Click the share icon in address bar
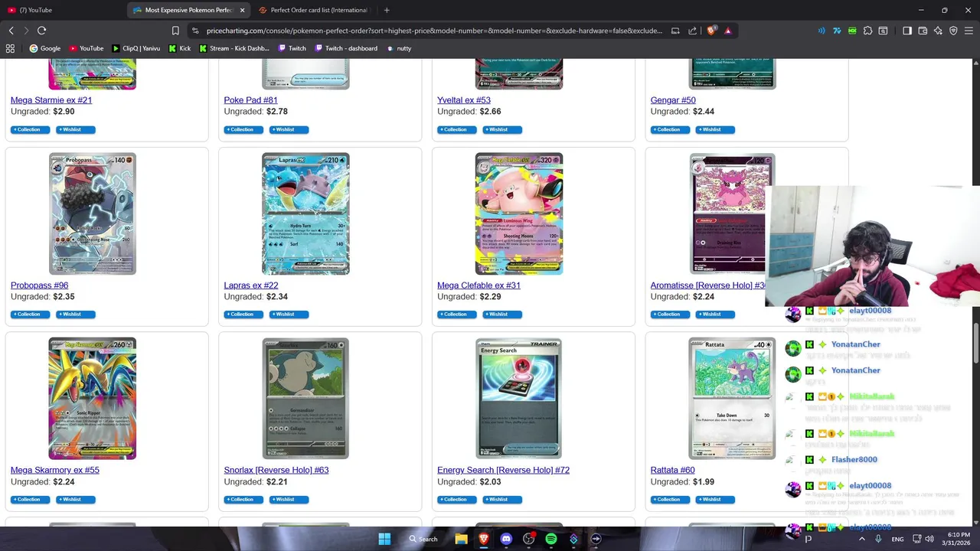The width and height of the screenshot is (980, 551). (x=692, y=31)
